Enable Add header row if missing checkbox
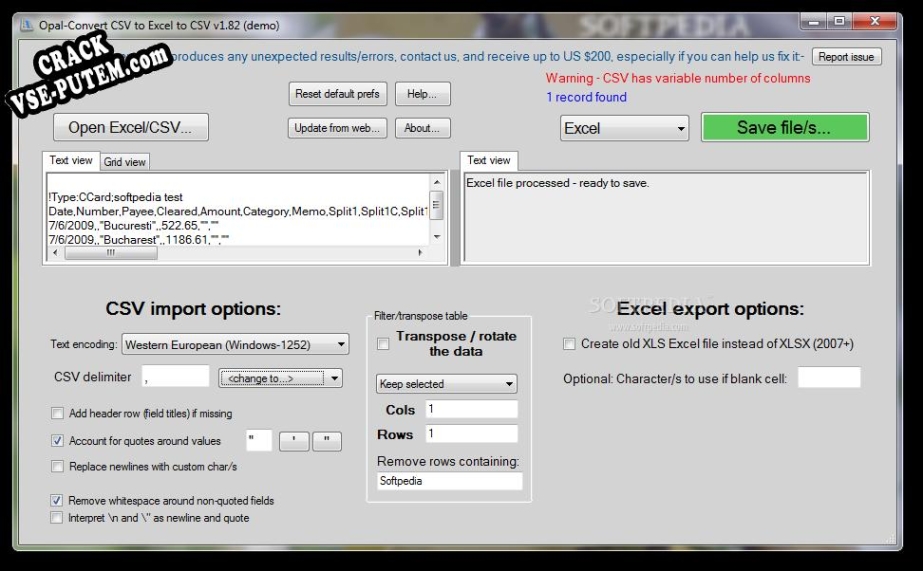Image resolution: width=923 pixels, height=571 pixels. pyautogui.click(x=57, y=413)
